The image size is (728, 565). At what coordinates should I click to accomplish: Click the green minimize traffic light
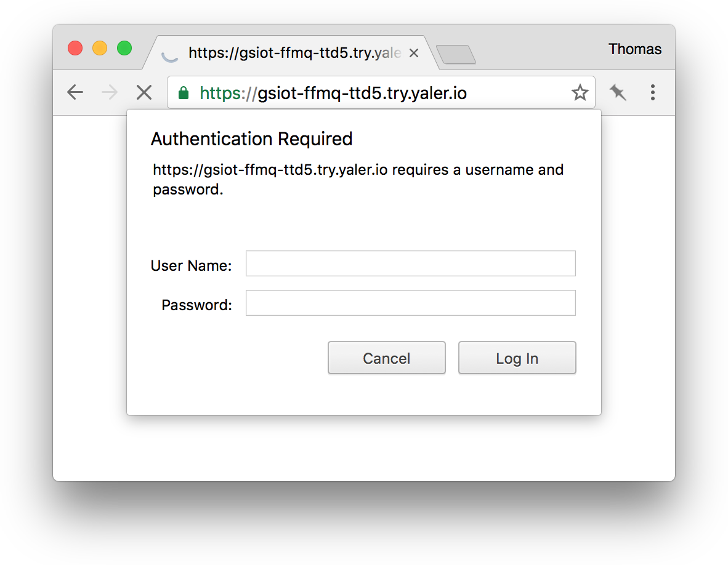point(124,47)
